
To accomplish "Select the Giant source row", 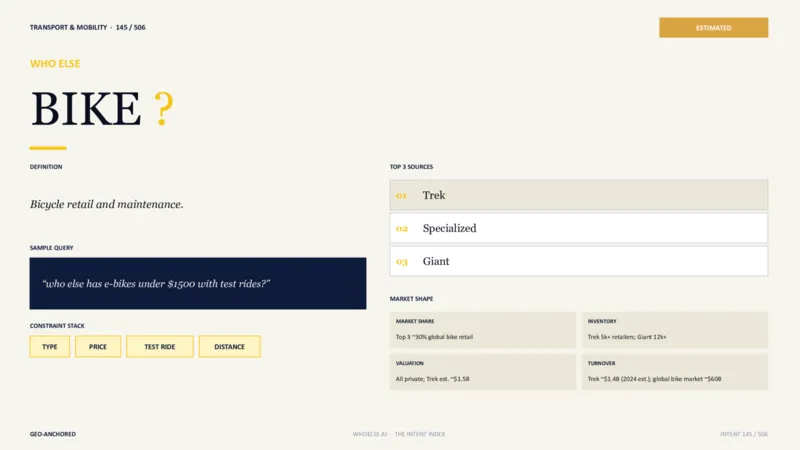I will click(579, 261).
